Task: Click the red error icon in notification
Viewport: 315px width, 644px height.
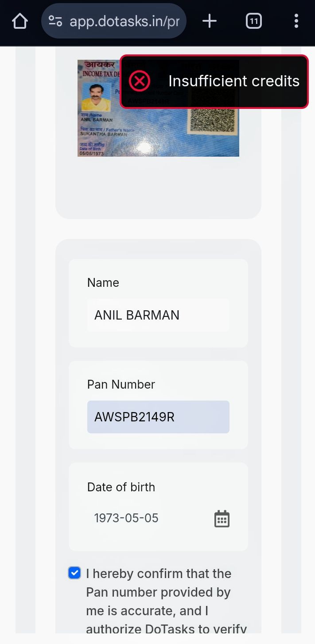Action: 140,81
